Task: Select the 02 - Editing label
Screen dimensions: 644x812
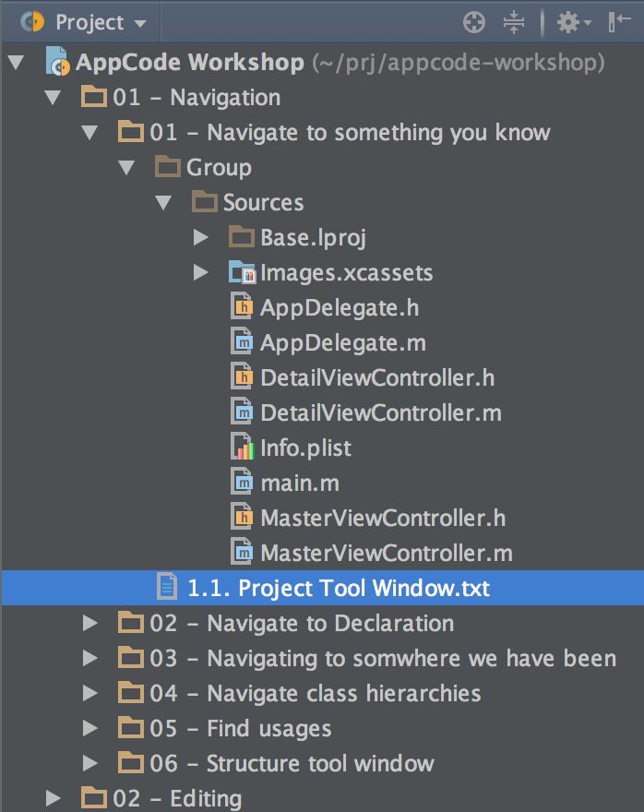Action: (x=177, y=798)
